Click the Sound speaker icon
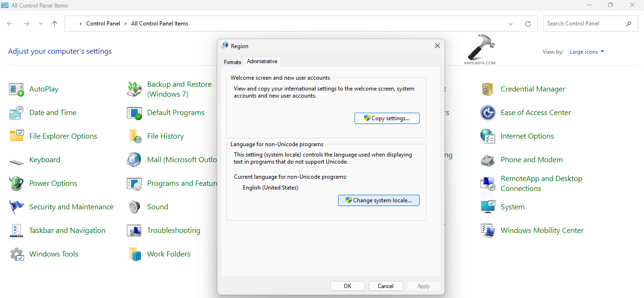 (134, 207)
